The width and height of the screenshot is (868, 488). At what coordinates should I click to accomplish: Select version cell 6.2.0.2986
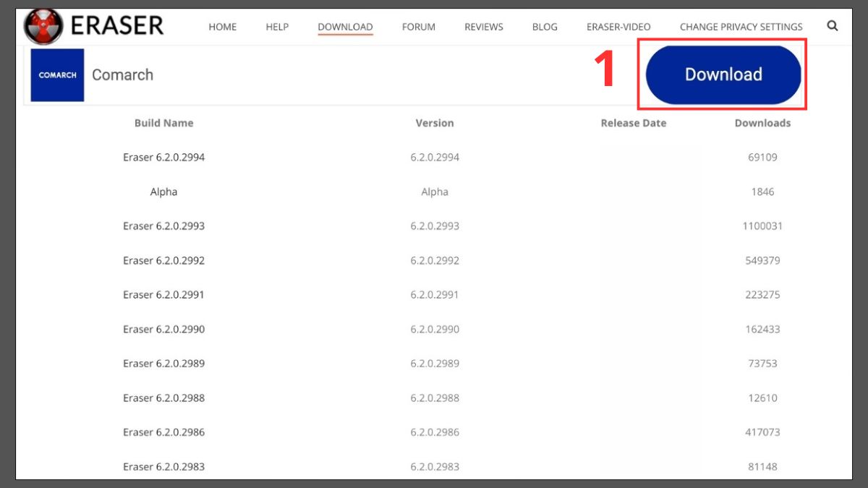click(435, 432)
